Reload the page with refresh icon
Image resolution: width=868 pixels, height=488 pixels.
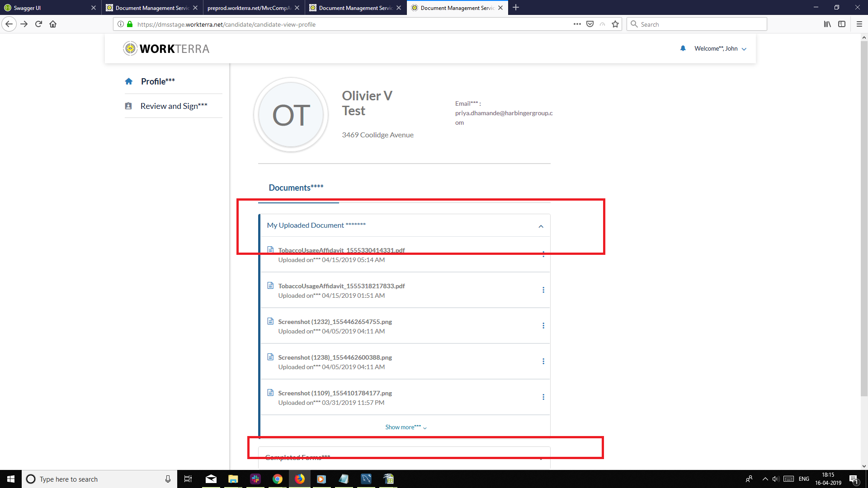[x=38, y=24]
